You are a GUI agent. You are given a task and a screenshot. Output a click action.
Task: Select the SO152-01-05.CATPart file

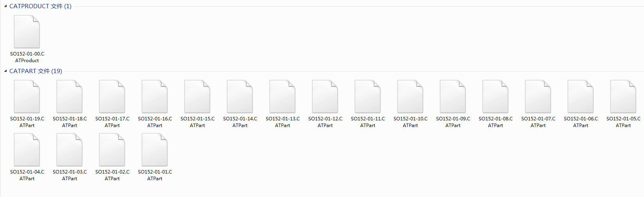(x=623, y=97)
